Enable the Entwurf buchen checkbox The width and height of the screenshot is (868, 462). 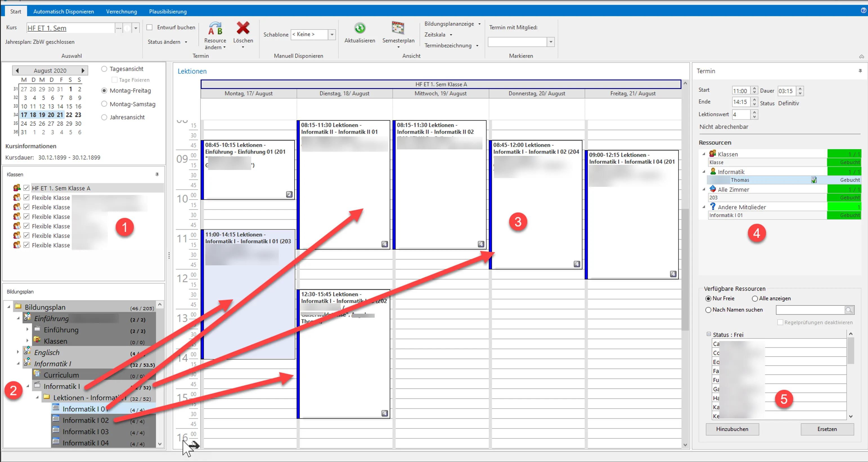click(150, 27)
